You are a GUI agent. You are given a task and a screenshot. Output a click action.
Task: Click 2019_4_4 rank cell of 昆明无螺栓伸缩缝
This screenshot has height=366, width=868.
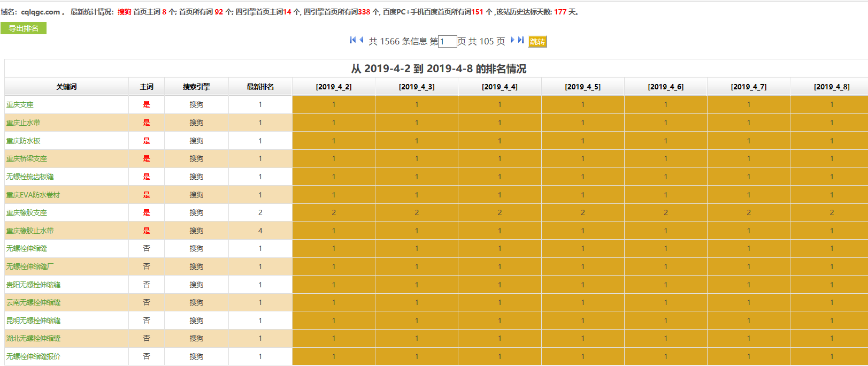[500, 321]
